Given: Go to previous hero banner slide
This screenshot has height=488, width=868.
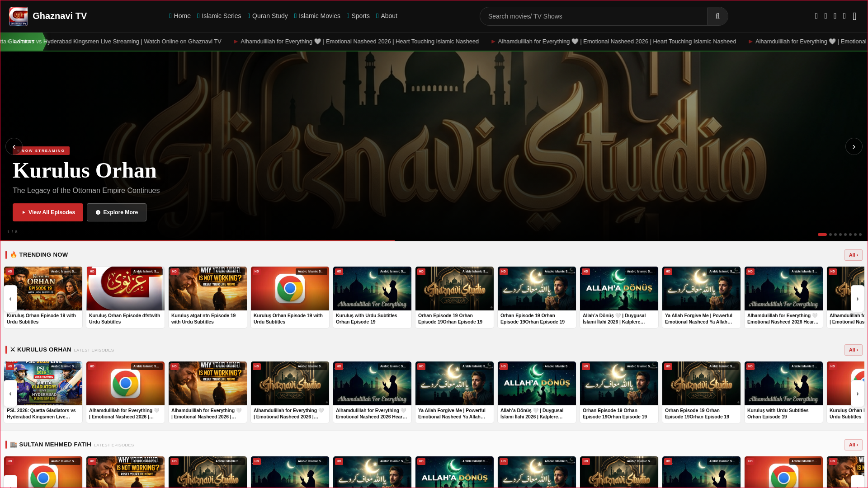Looking at the screenshot, I should (14, 146).
